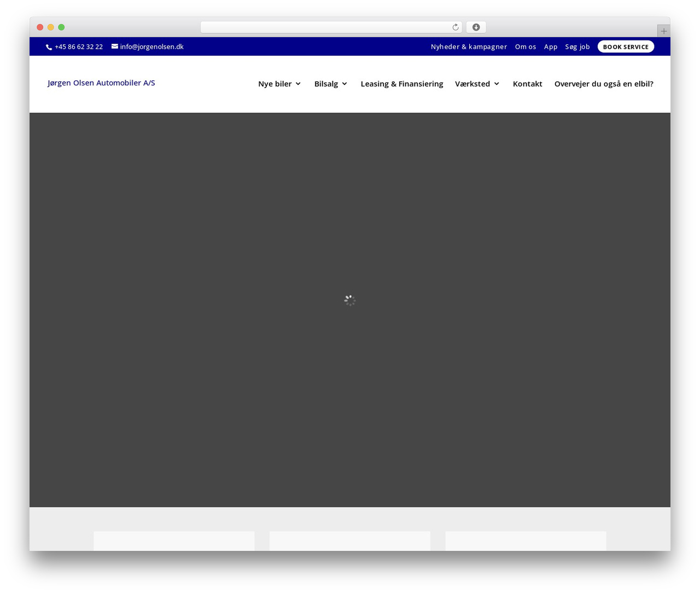The width and height of the screenshot is (700, 593).
Task: Go to Søg job page
Action: 577,46
